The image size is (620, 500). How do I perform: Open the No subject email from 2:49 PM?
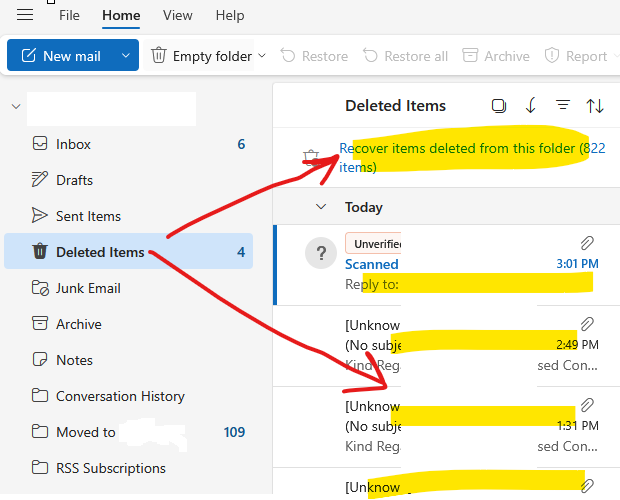[x=447, y=346]
